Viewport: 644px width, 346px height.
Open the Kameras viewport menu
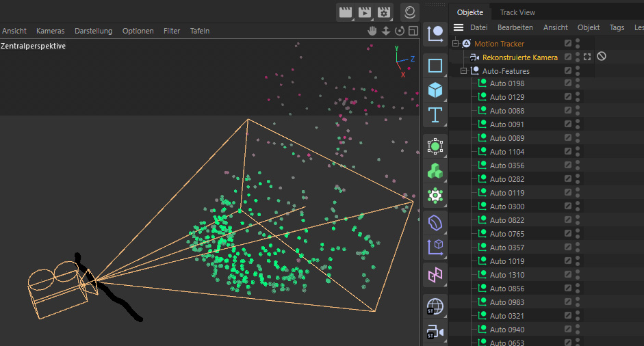(x=50, y=31)
